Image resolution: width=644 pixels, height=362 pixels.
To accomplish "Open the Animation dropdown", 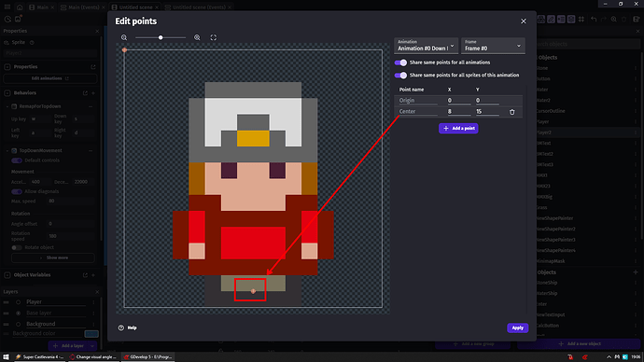I will click(426, 46).
